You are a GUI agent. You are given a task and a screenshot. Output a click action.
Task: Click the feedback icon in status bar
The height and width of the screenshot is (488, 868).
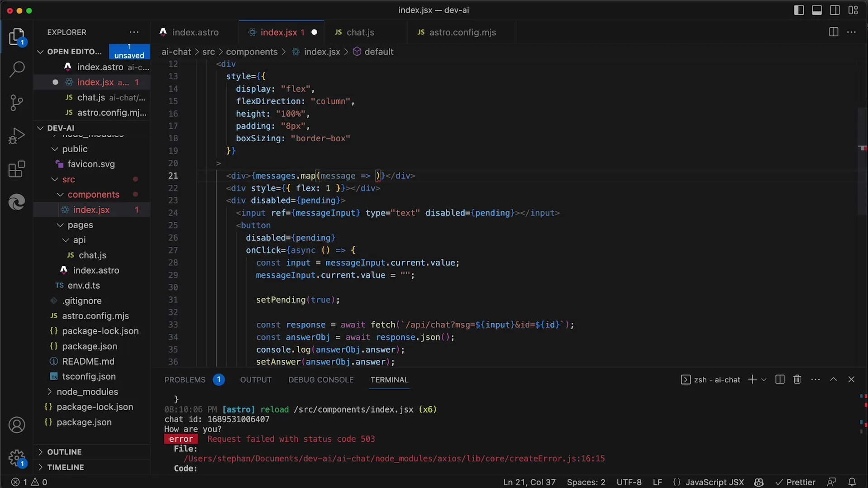tap(831, 482)
